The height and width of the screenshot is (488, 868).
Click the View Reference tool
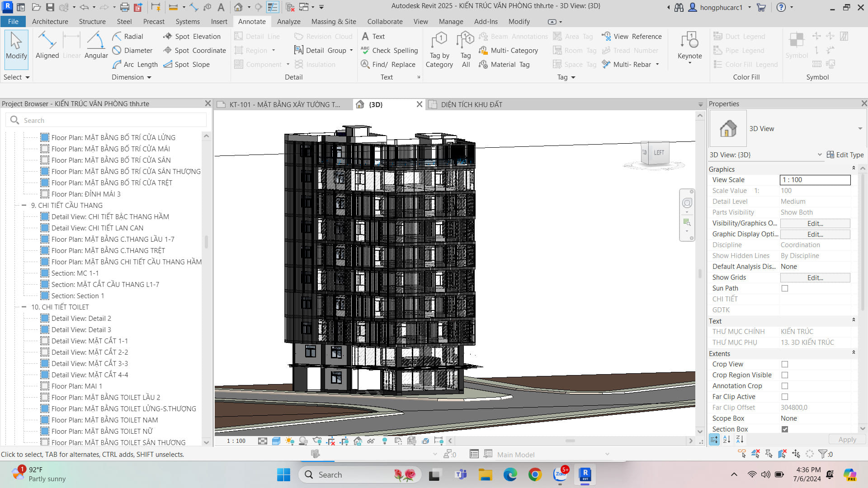pos(632,36)
